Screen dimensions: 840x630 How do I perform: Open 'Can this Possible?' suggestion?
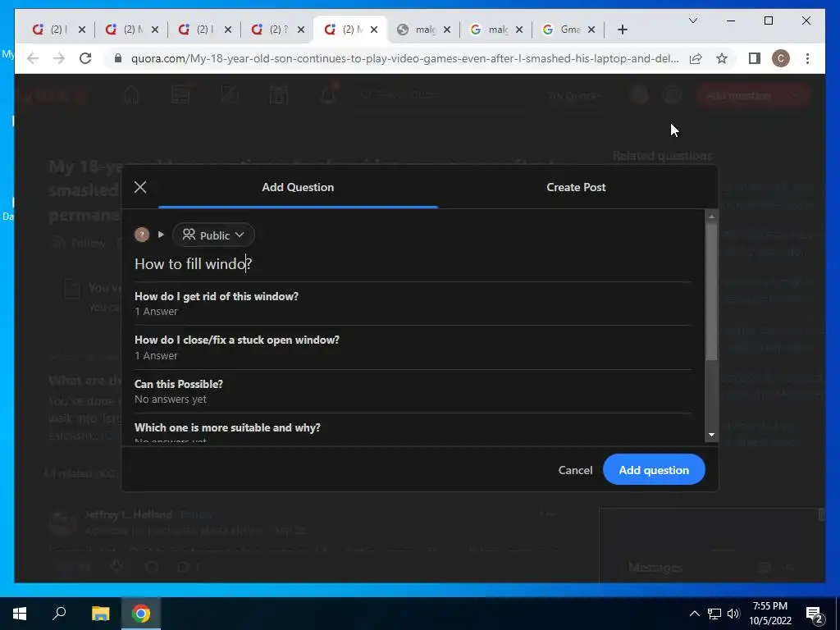tap(413, 391)
